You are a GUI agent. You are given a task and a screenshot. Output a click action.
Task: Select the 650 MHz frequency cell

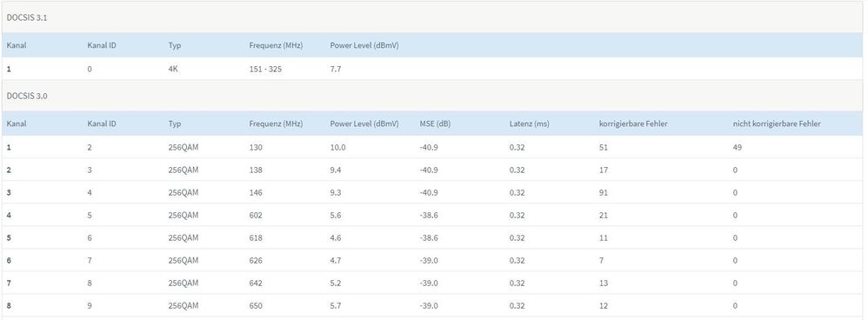pos(256,305)
